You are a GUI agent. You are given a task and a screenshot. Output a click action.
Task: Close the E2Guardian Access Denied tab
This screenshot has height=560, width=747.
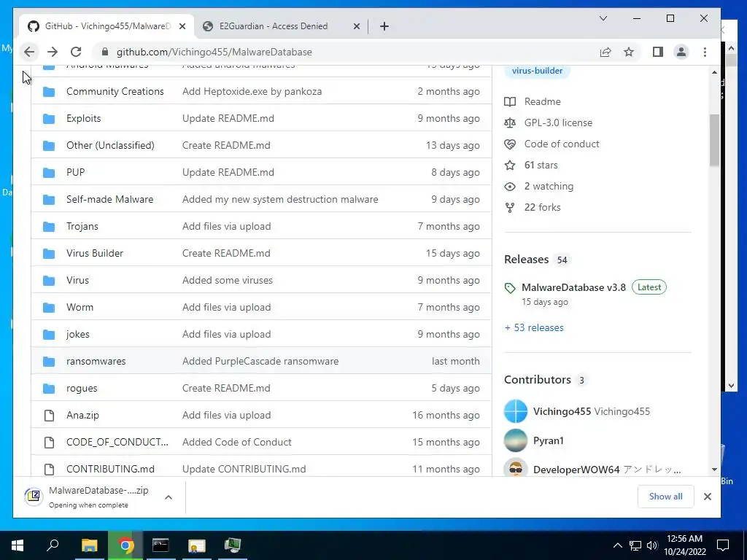(x=356, y=26)
